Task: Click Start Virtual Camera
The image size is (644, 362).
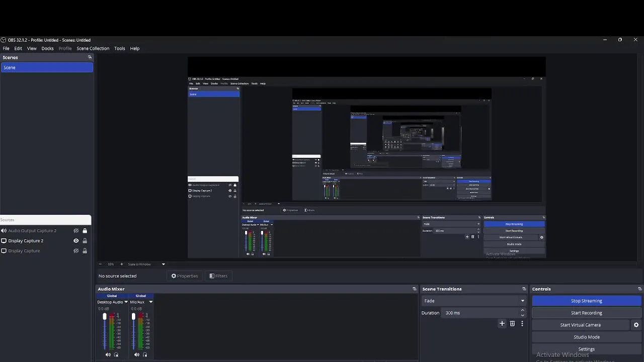Action: click(x=581, y=325)
